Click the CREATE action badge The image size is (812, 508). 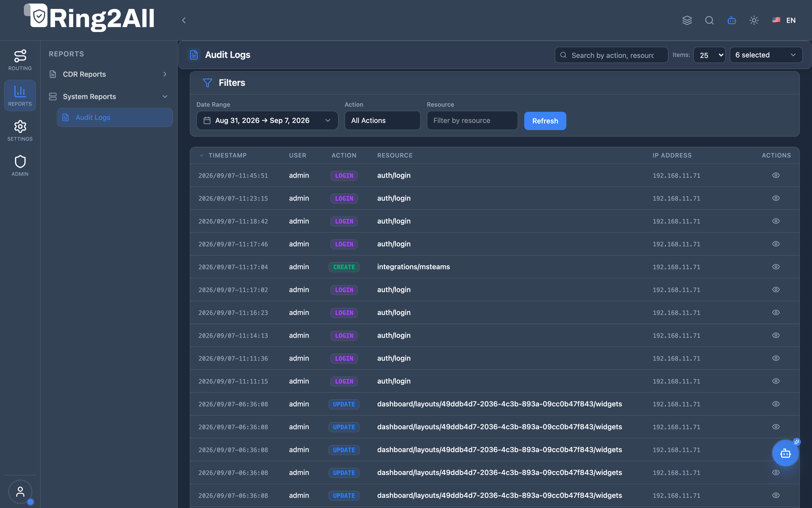click(344, 267)
